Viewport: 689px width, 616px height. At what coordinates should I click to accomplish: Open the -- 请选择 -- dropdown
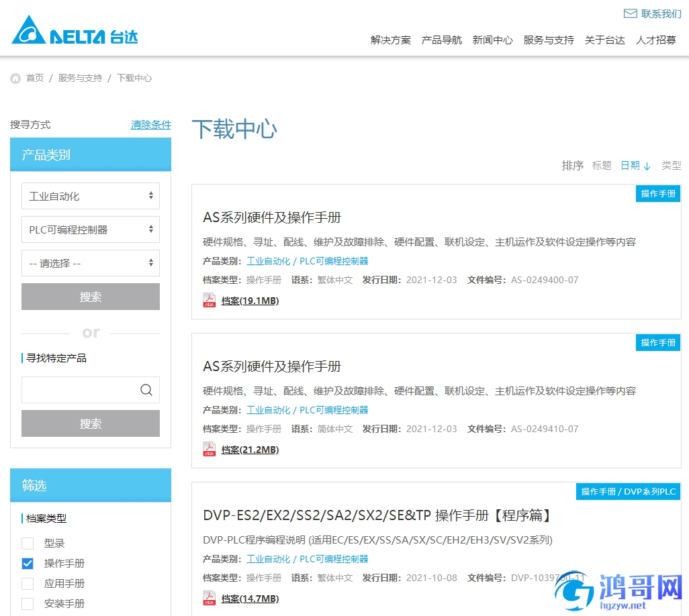click(x=91, y=263)
